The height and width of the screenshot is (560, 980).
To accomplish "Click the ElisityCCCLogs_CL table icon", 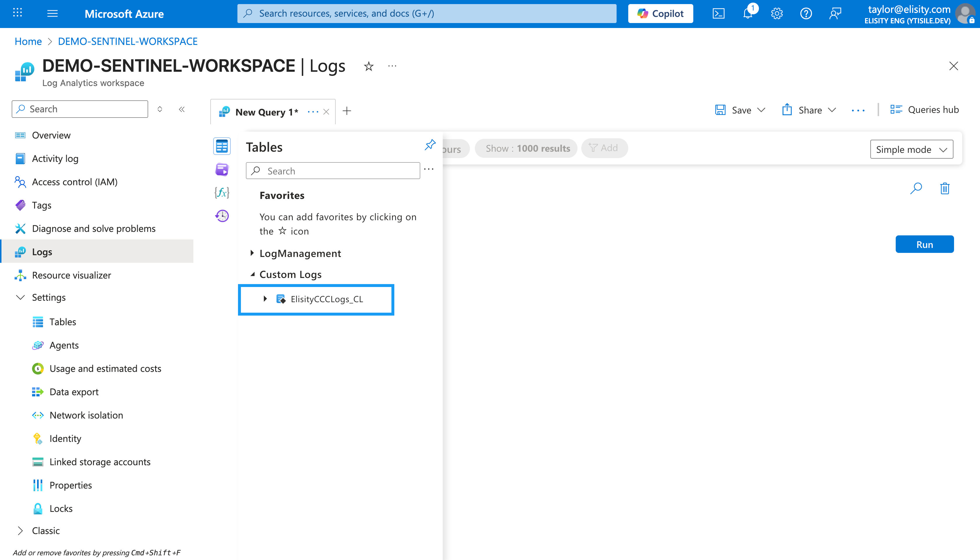I will pyautogui.click(x=281, y=299).
